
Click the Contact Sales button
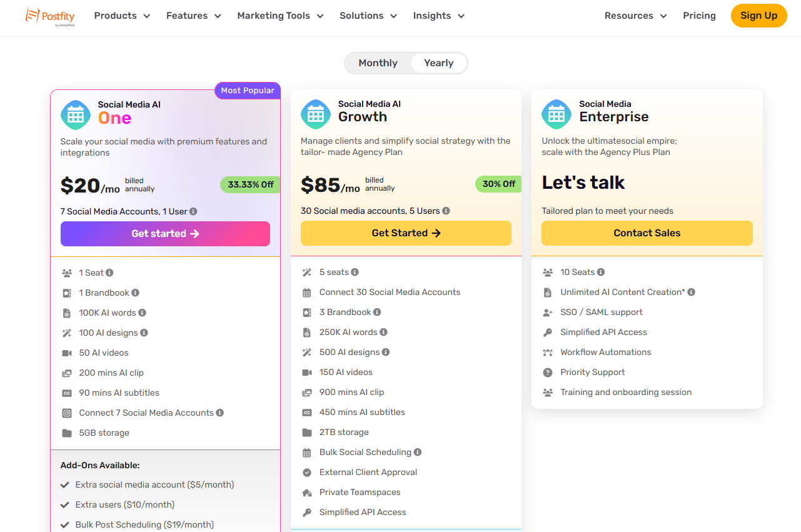point(647,233)
